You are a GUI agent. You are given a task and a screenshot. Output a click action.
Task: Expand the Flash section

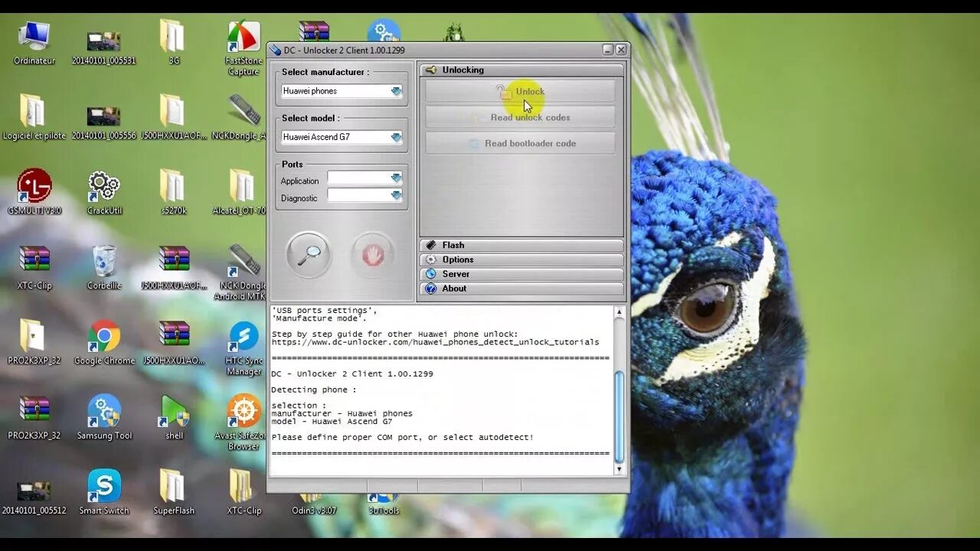pos(521,245)
